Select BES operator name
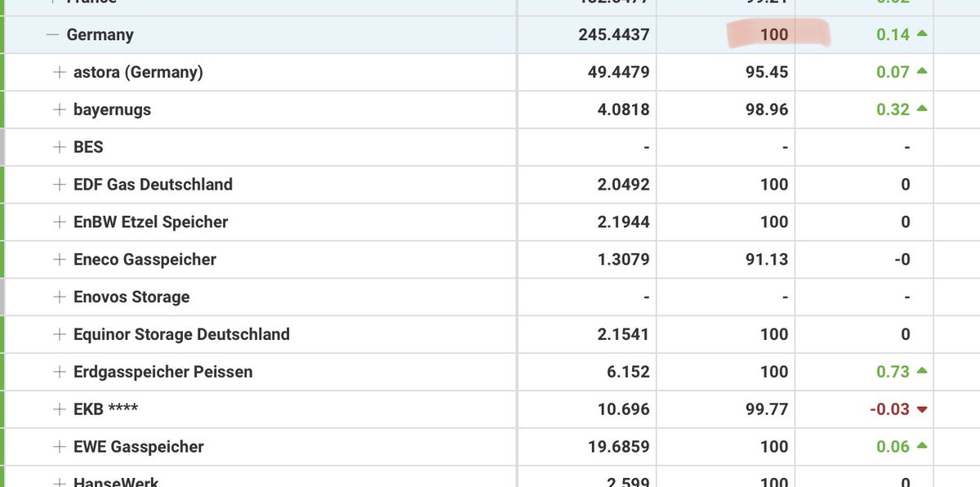This screenshot has width=980, height=487. tap(88, 147)
